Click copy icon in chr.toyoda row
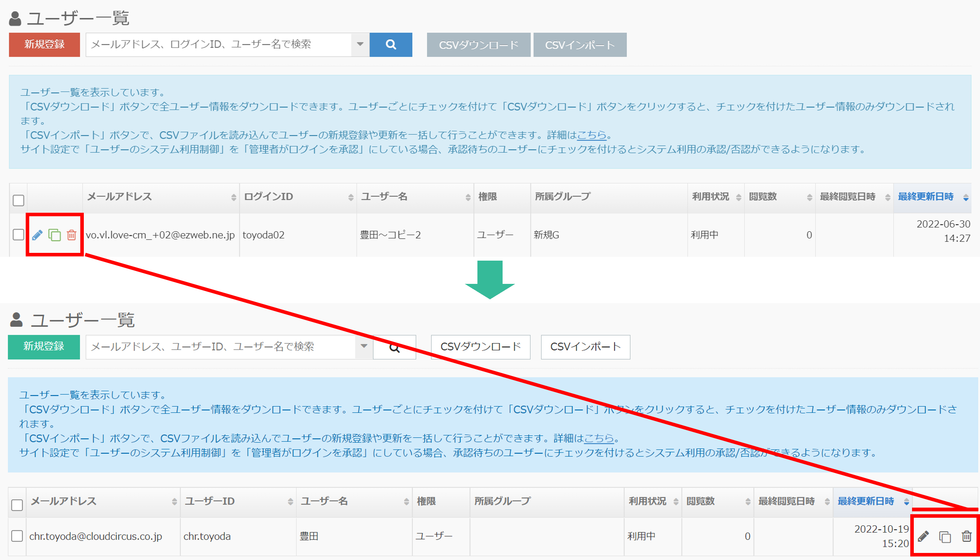 pos(945,536)
